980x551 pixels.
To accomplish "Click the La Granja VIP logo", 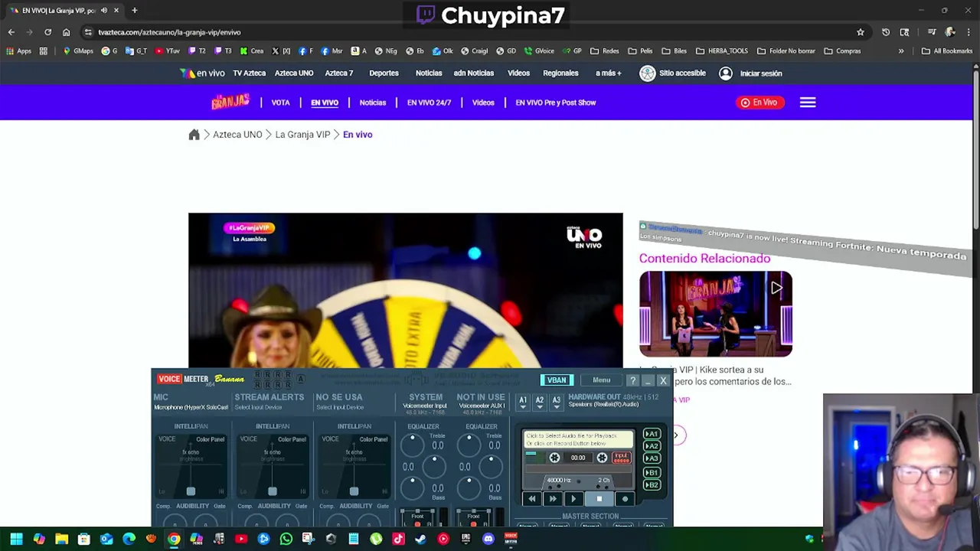I will pos(230,102).
